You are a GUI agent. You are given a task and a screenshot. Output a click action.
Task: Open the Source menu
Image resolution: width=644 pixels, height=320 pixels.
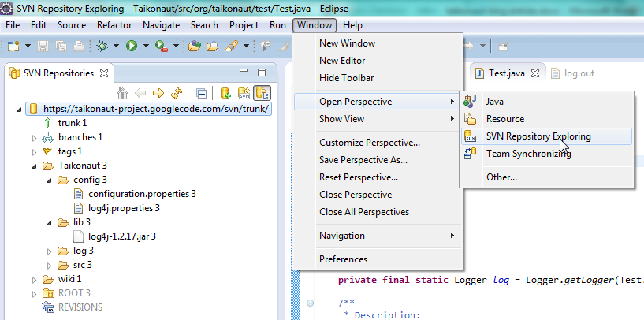pos(72,25)
